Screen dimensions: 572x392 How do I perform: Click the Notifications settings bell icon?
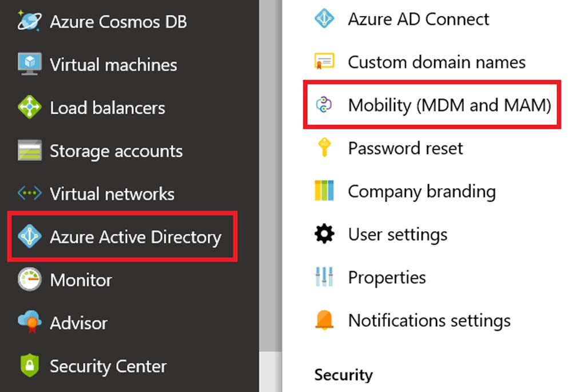coord(324,320)
